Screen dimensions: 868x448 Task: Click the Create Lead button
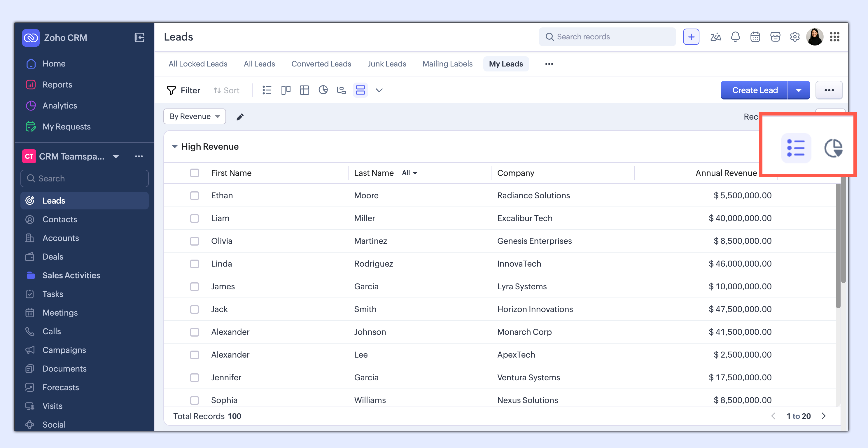754,90
